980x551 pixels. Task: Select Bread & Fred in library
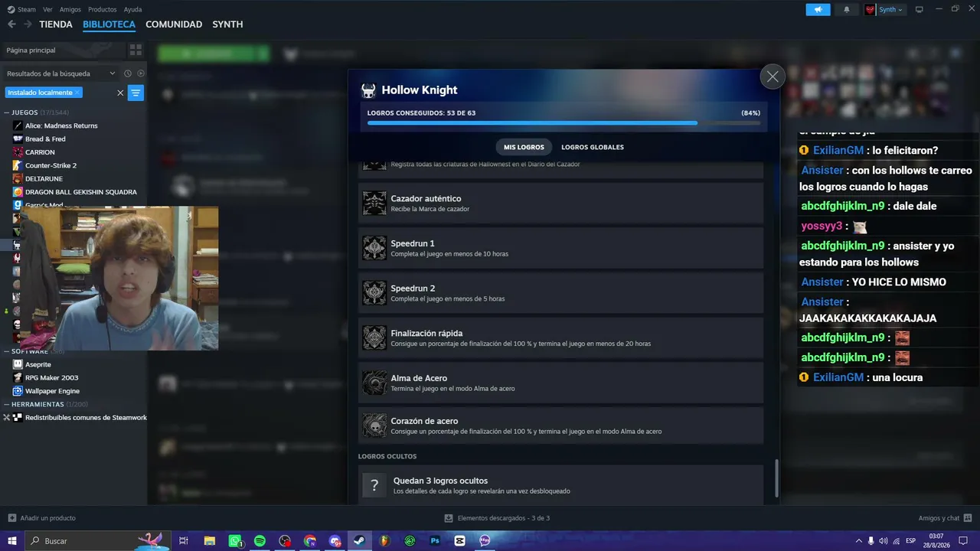coord(45,139)
